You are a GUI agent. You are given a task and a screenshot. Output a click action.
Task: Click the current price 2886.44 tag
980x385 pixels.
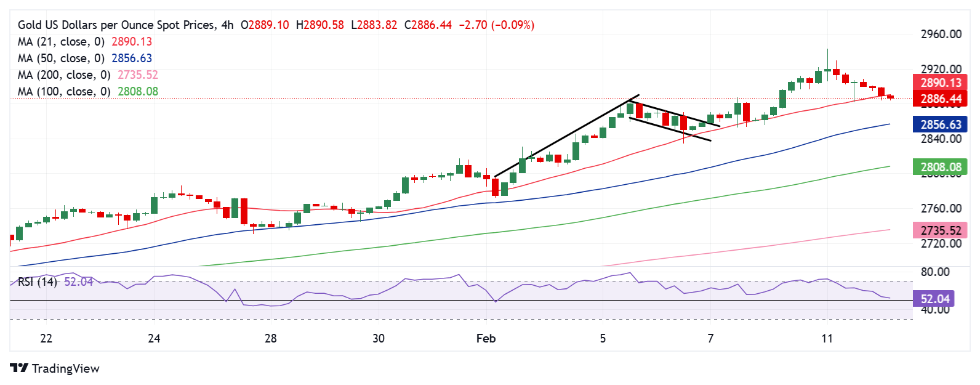[940, 99]
